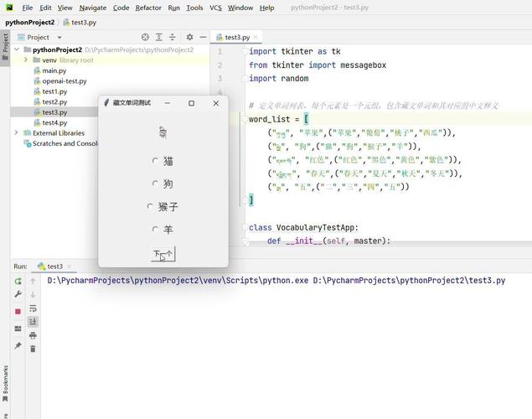The image size is (532, 419).
Task: Select opened file locate target icon
Action: (145, 37)
